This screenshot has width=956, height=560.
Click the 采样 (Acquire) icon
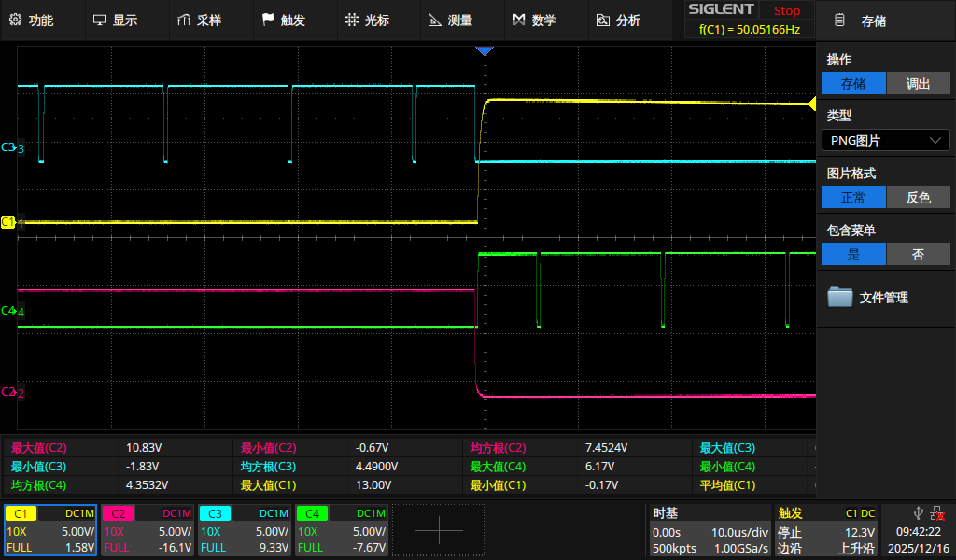click(183, 20)
